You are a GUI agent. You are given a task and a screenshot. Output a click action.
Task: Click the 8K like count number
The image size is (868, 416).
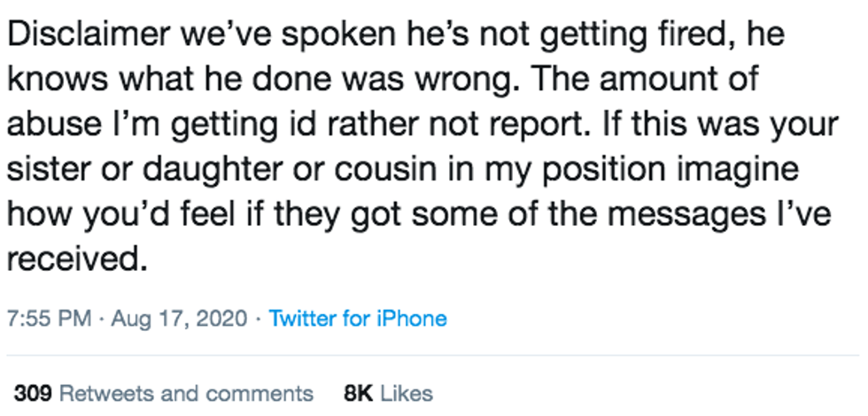(x=358, y=393)
